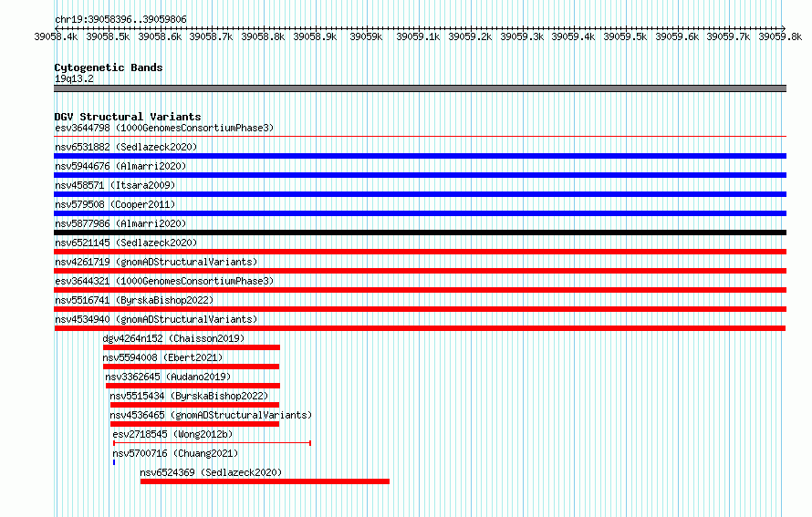Screen dimensions: 812x517
Task: Click the black bar under nsv5877986
Action: tap(420, 233)
